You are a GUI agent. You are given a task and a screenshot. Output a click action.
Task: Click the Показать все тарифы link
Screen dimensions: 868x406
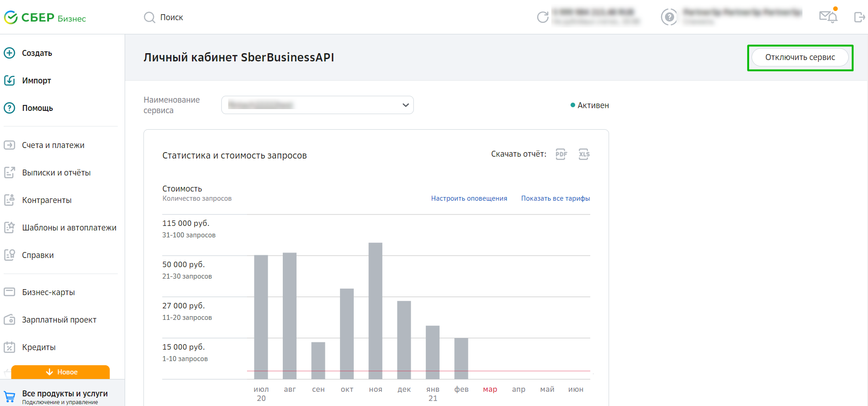(555, 198)
